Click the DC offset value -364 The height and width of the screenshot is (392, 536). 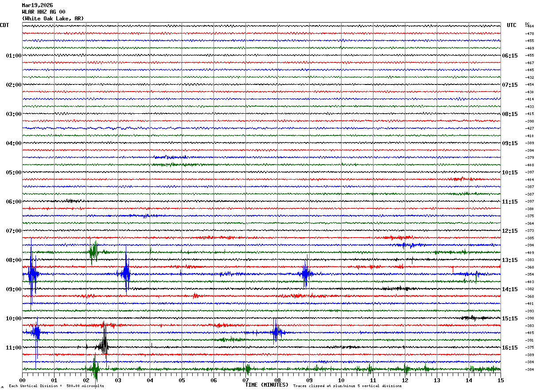pos(529,223)
